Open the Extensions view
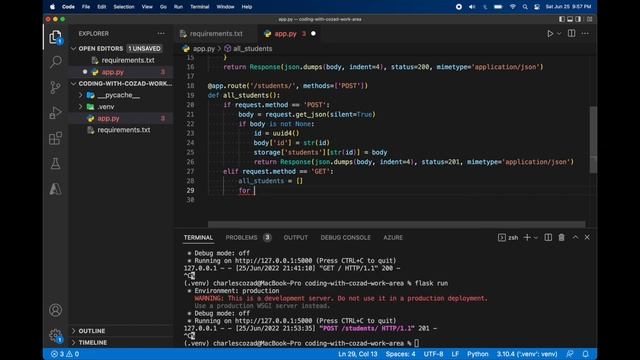 tap(55, 138)
